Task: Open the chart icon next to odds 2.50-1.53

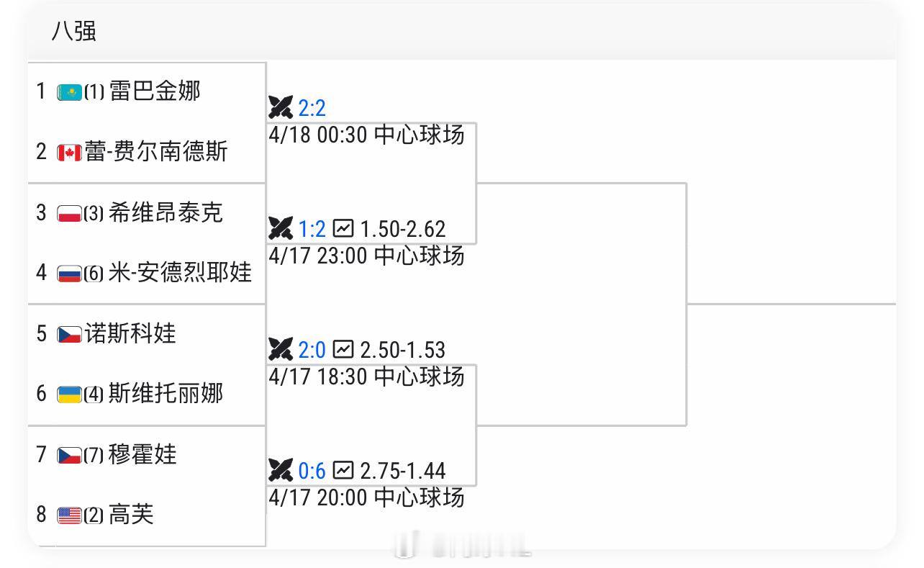Action: (x=343, y=350)
